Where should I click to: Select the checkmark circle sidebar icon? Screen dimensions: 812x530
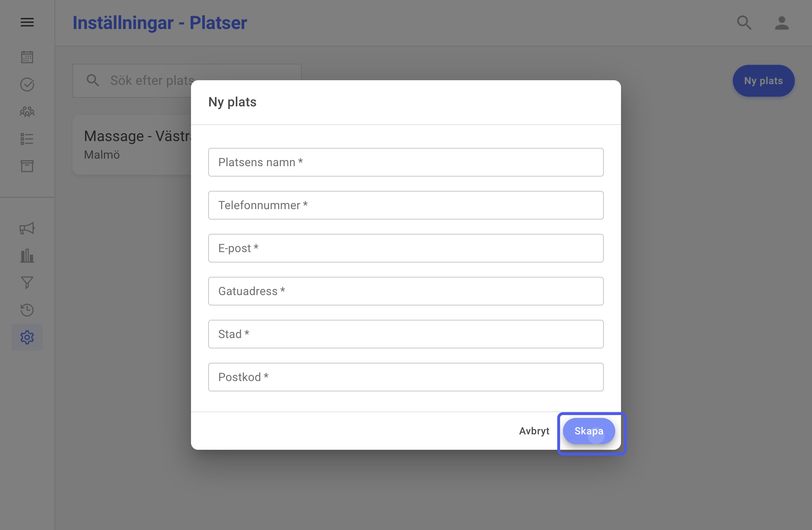27,85
